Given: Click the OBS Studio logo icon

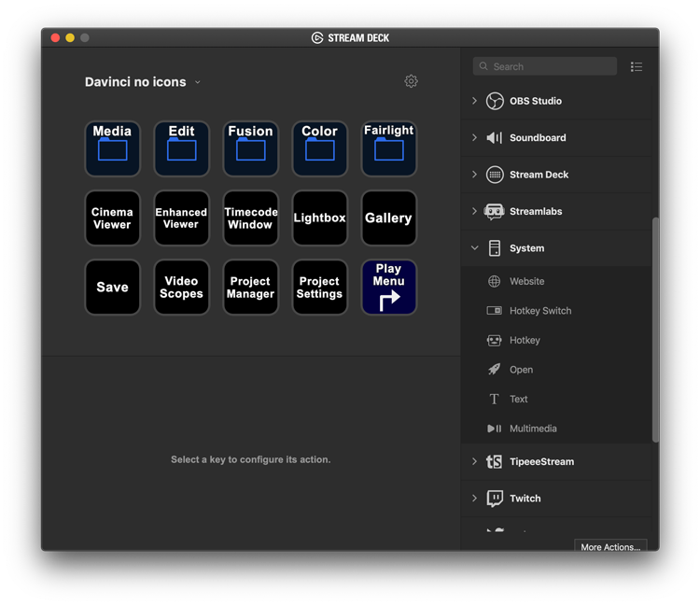Looking at the screenshot, I should pos(495,101).
